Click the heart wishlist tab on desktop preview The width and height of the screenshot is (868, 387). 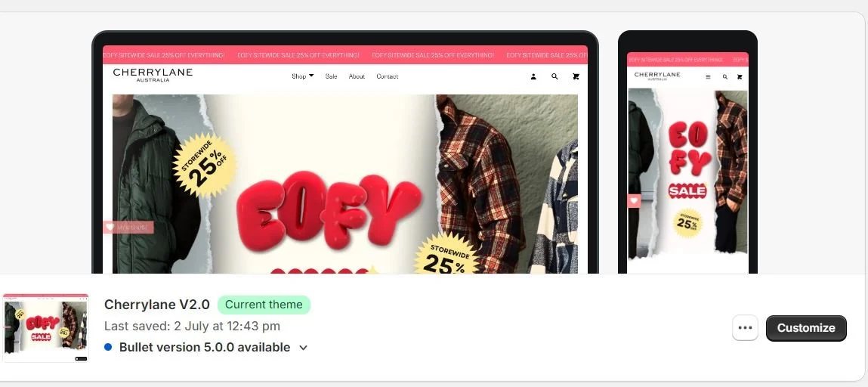[128, 227]
